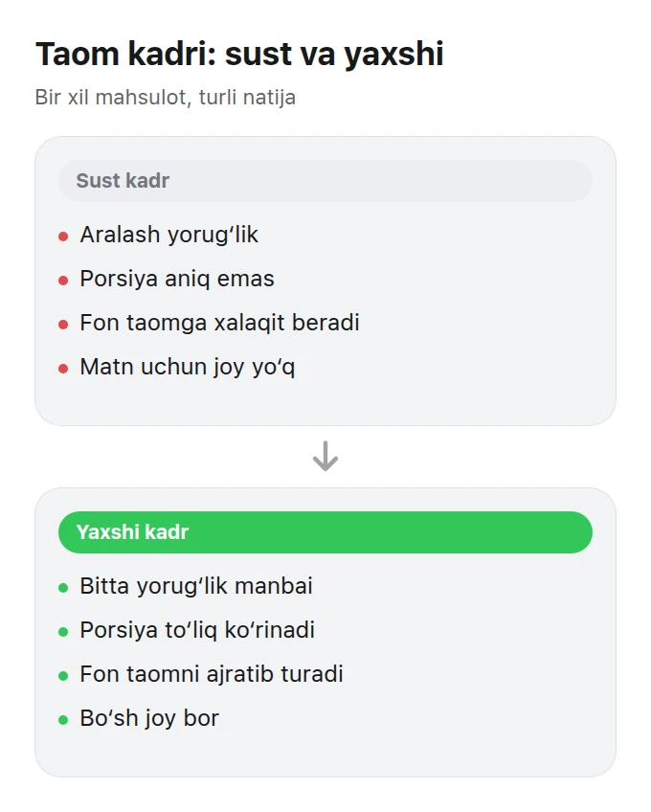Click the red bullet by Matn uchun joy yo'q
The height and width of the screenshot is (812, 651).
click(63, 369)
